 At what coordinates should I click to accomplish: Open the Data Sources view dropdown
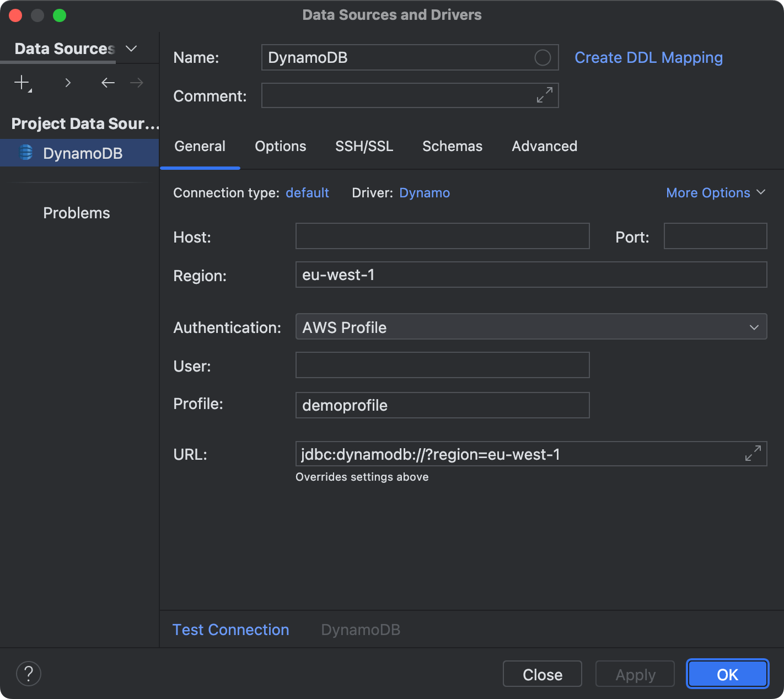[131, 49]
